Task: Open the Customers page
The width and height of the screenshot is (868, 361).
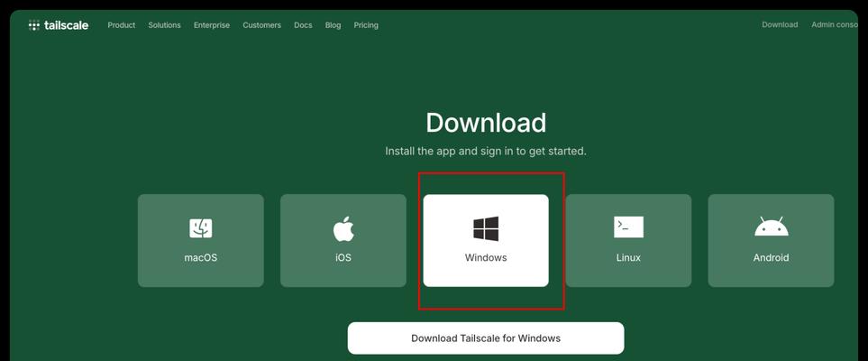Action: [x=261, y=25]
